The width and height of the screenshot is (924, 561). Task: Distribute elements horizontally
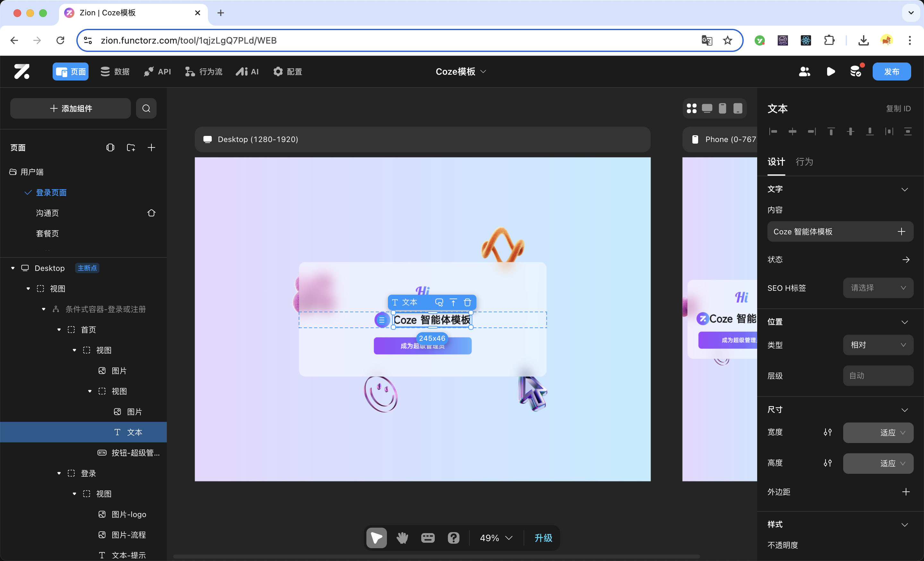[x=889, y=131]
